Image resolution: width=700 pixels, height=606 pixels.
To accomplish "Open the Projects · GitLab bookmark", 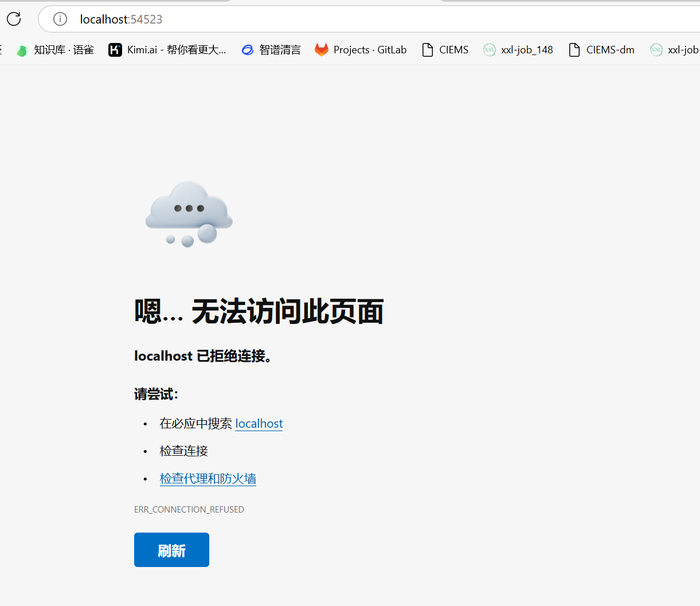I will 370,50.
